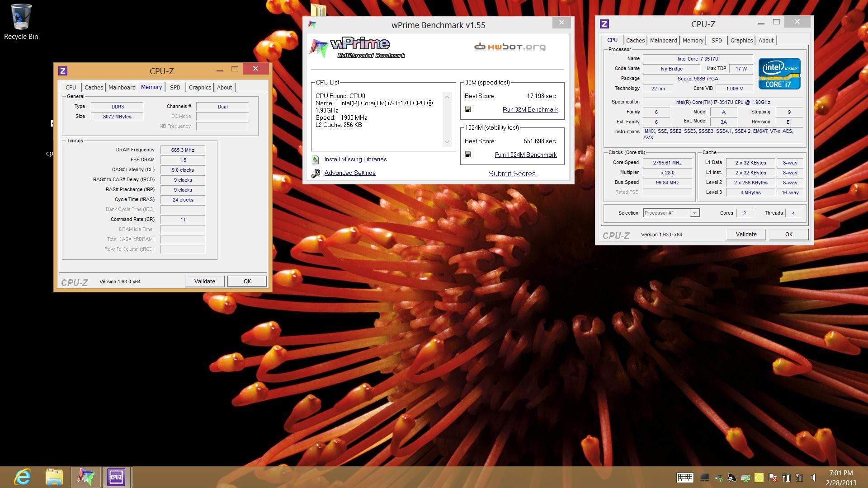Open Mainboard tab in right CPU-Z window
The height and width of the screenshot is (488, 868).
(x=663, y=40)
